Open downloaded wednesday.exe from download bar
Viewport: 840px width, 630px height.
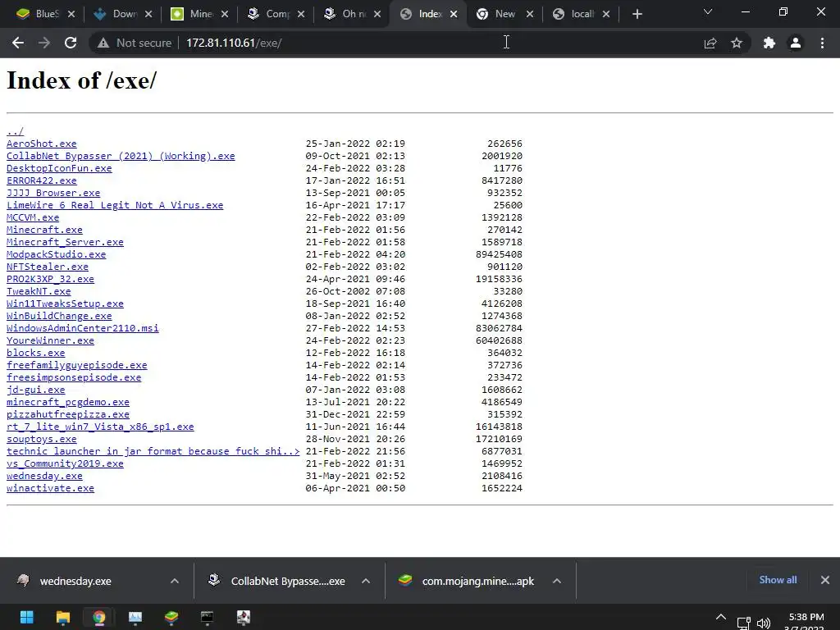(x=75, y=581)
